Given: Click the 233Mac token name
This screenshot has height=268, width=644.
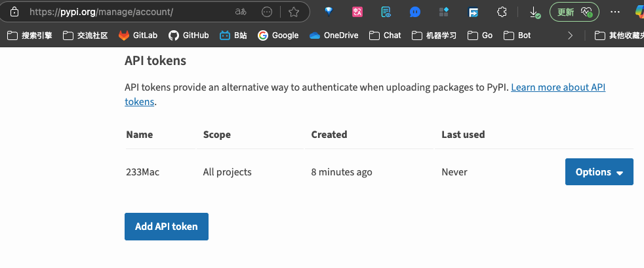Looking at the screenshot, I should point(142,171).
